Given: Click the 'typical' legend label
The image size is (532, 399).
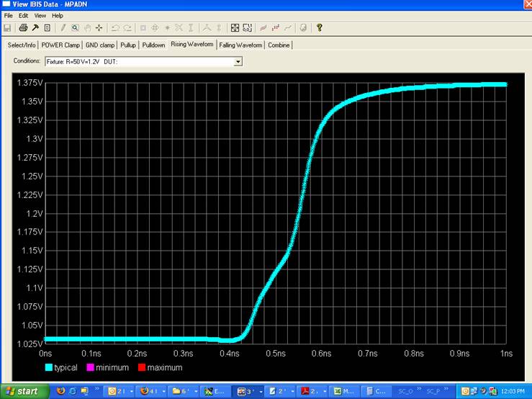Looking at the screenshot, I should click(x=66, y=367).
